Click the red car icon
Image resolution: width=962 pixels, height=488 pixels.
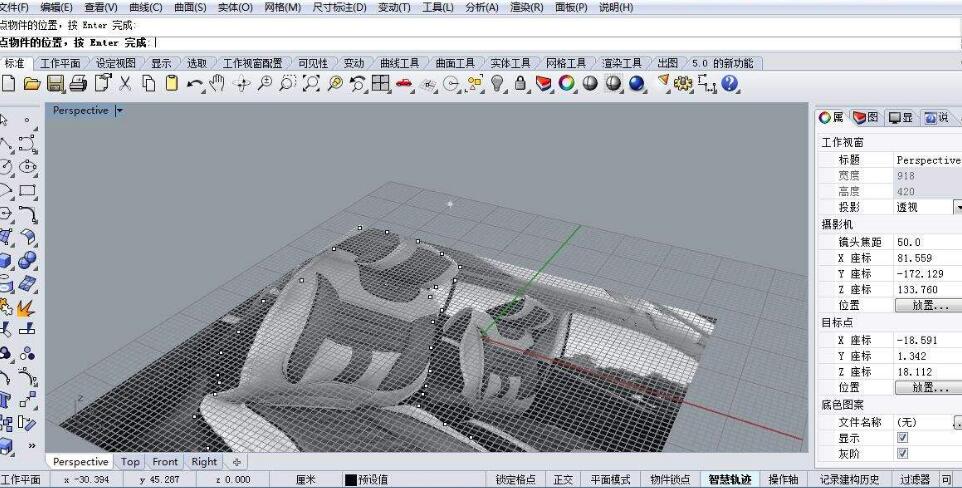pos(404,83)
